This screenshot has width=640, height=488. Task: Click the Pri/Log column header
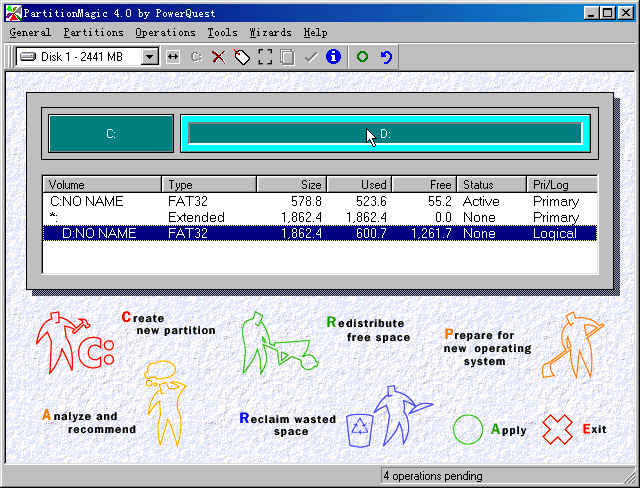click(562, 185)
